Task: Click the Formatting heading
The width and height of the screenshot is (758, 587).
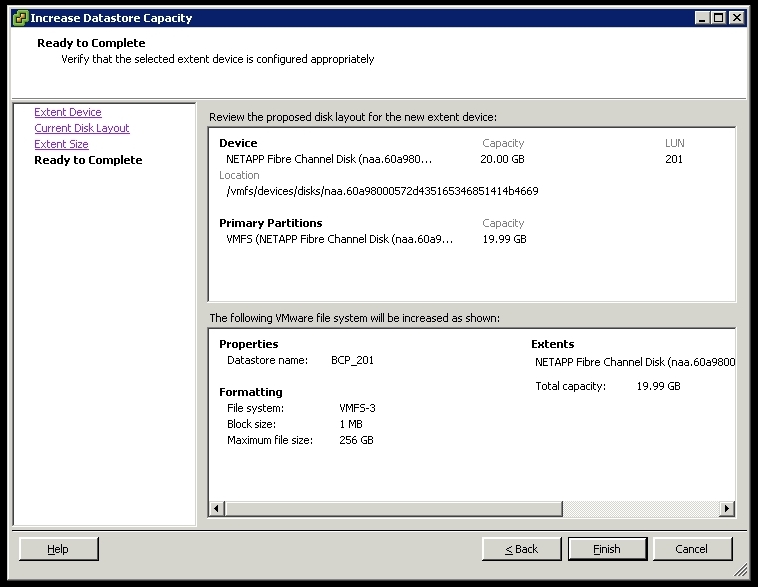Action: coord(250,392)
